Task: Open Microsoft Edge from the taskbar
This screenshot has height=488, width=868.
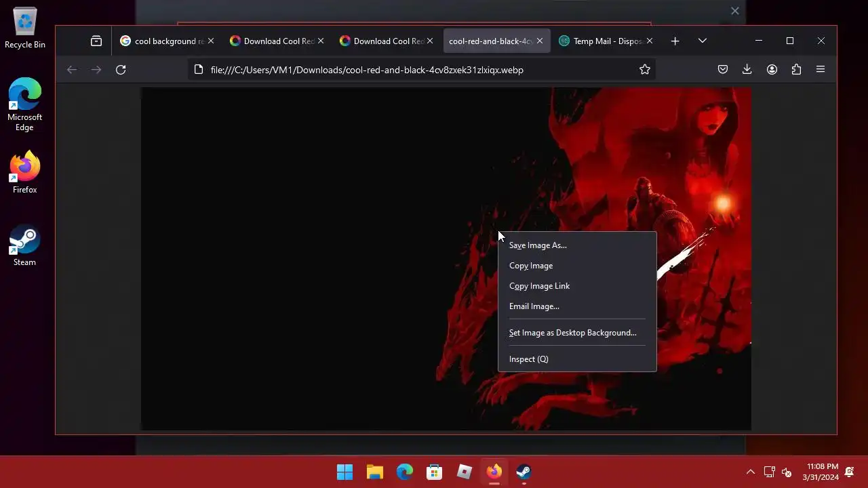Action: click(x=405, y=472)
